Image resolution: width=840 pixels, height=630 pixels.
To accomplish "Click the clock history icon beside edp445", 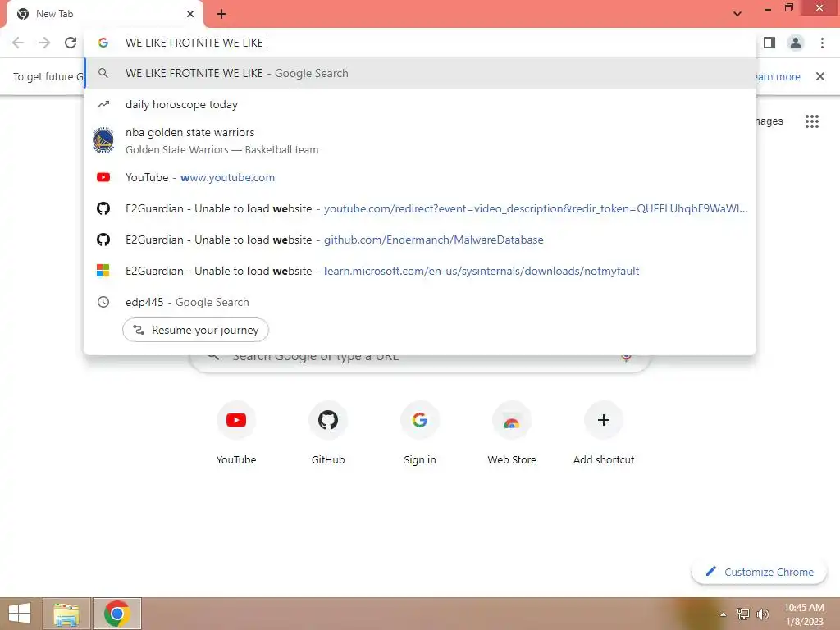I will click(103, 302).
